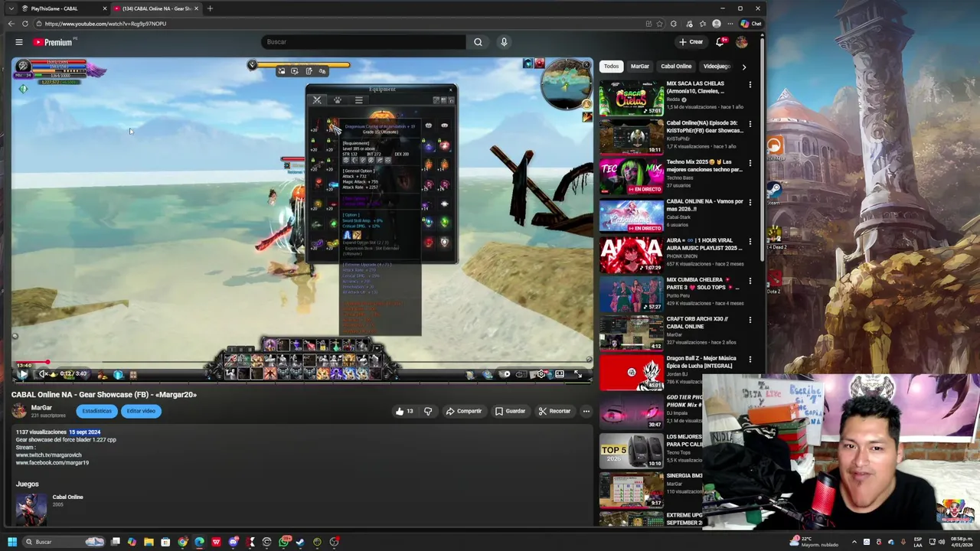Go back with browser back arrow
Image resolution: width=980 pixels, height=551 pixels.
[x=11, y=24]
